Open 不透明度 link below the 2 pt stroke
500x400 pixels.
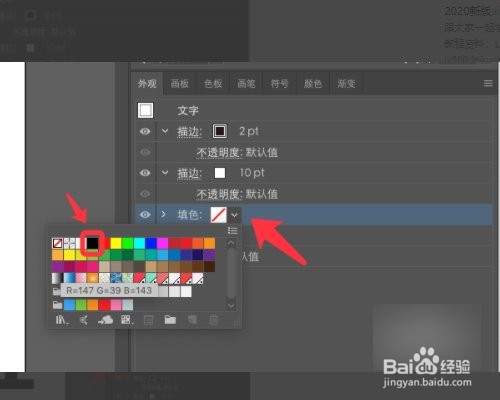tap(219, 153)
